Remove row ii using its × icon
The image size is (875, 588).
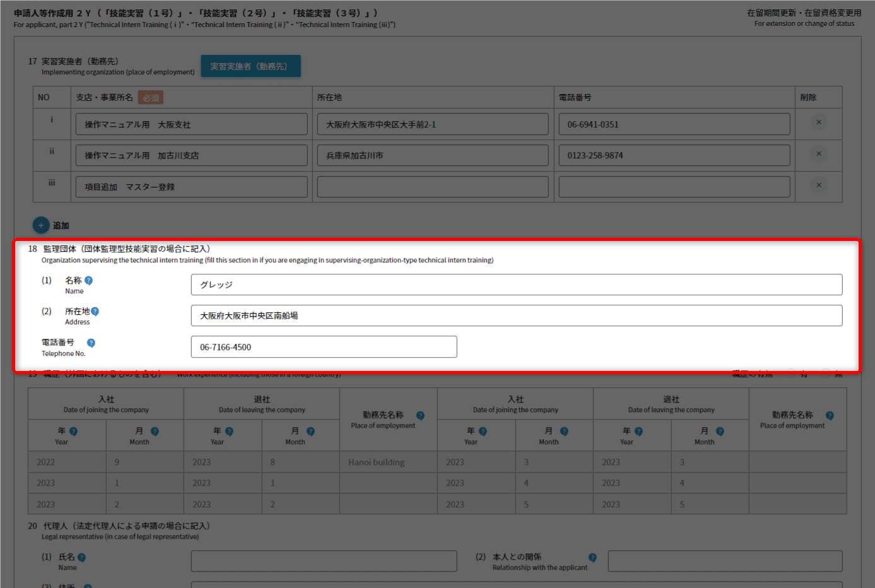pyautogui.click(x=818, y=154)
